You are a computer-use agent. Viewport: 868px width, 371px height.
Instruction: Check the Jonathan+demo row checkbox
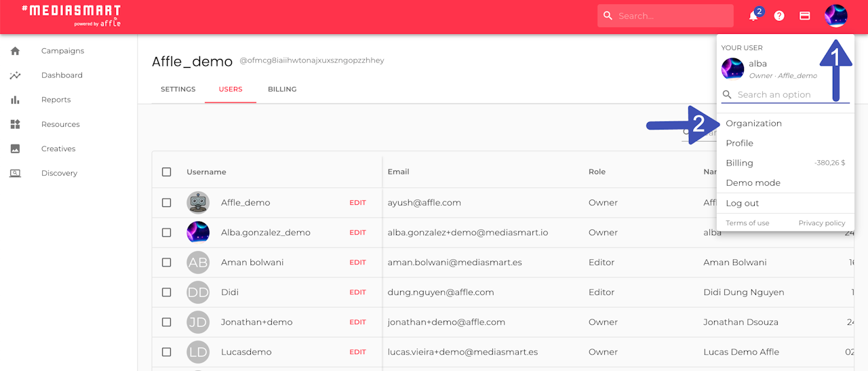[x=167, y=321]
